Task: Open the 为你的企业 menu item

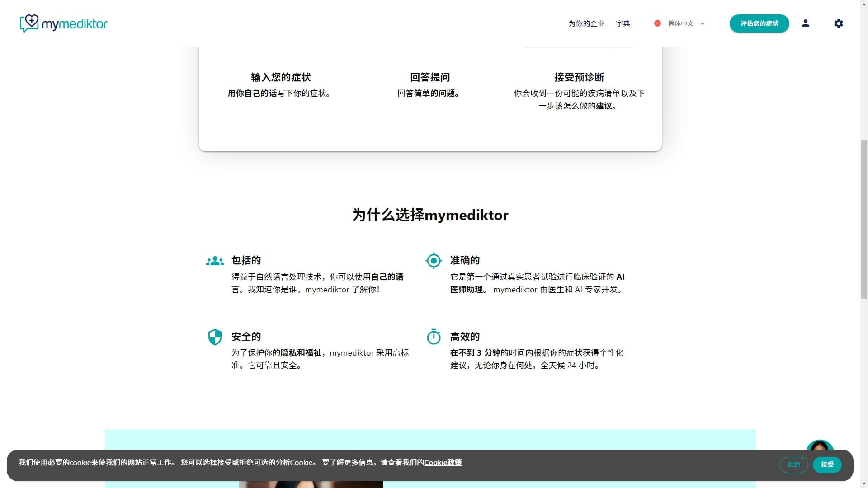Action: pos(586,23)
